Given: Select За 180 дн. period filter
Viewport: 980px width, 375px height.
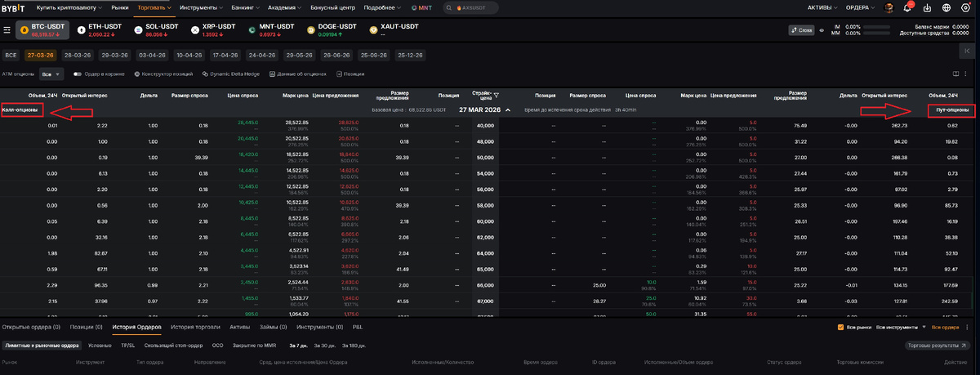Looking at the screenshot, I should coord(355,346).
